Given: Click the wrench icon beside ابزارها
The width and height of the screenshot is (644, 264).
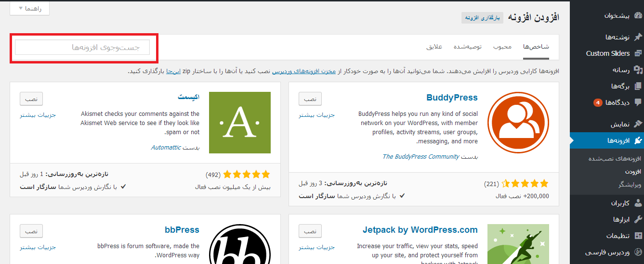Looking at the screenshot, I should point(638,219).
